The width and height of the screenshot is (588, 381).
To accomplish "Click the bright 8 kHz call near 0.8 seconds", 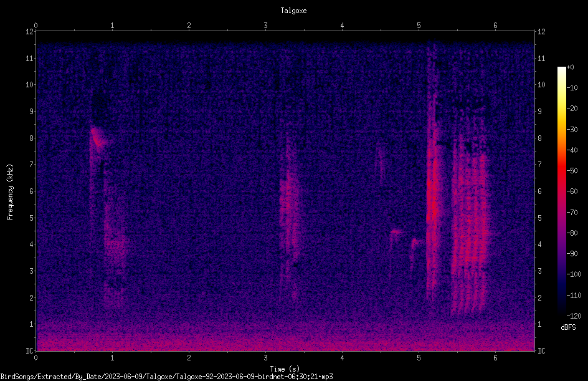I will 98,139.
